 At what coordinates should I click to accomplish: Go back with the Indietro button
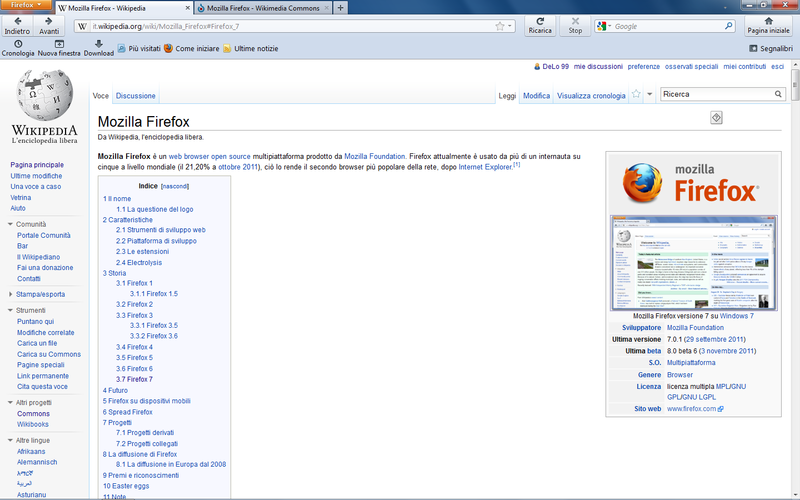[x=17, y=26]
